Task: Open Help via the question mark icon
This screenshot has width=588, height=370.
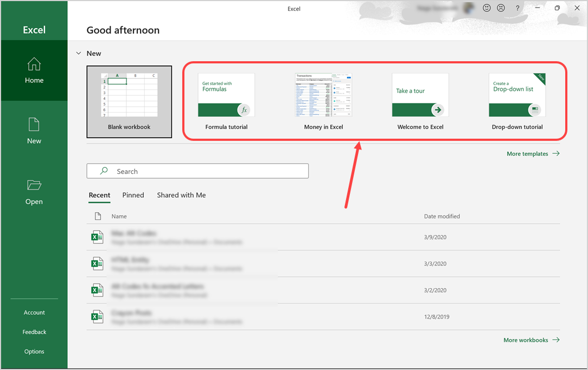Action: [517, 8]
